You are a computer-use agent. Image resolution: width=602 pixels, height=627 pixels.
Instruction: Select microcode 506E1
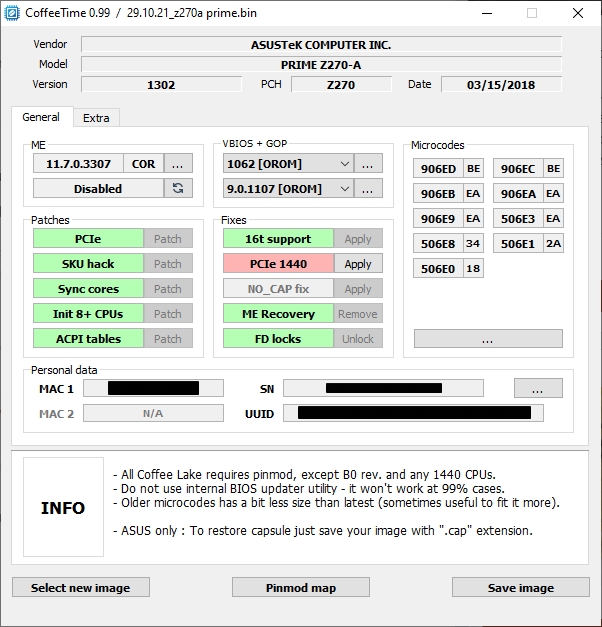click(x=518, y=244)
